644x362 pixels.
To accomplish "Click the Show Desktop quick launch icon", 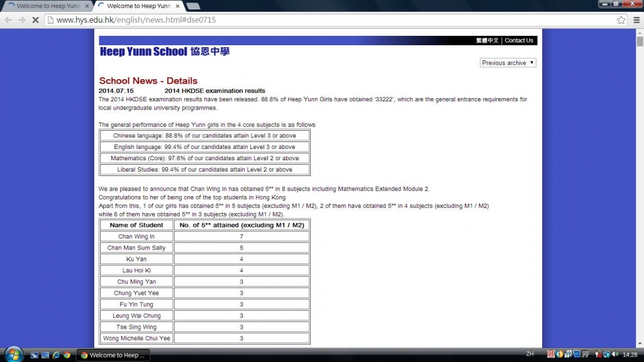I will tap(34, 355).
